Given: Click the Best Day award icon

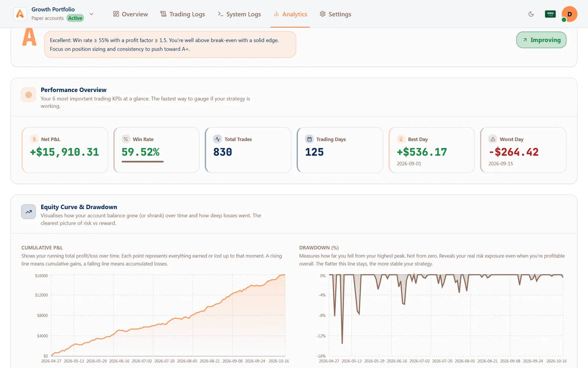Looking at the screenshot, I should tap(401, 139).
